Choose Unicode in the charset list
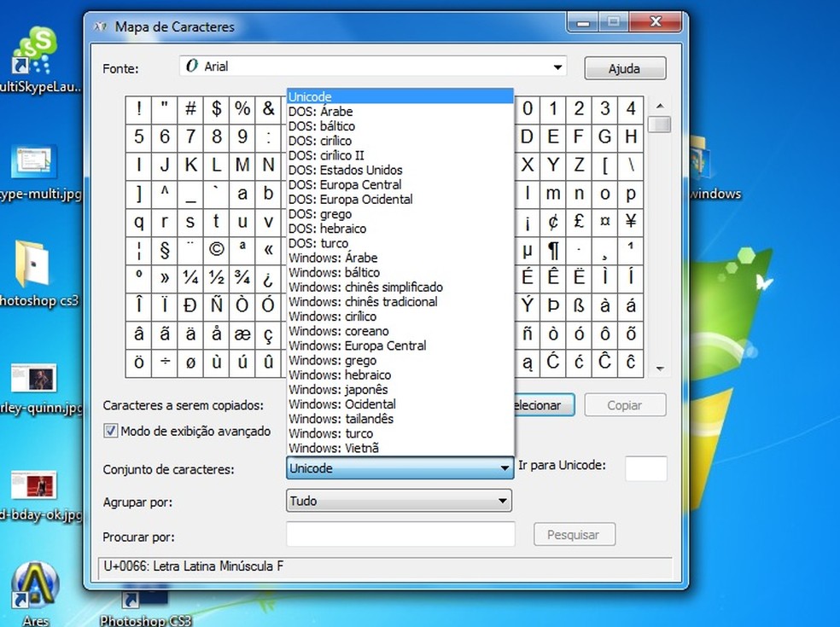Image resolution: width=840 pixels, height=627 pixels. [x=400, y=97]
